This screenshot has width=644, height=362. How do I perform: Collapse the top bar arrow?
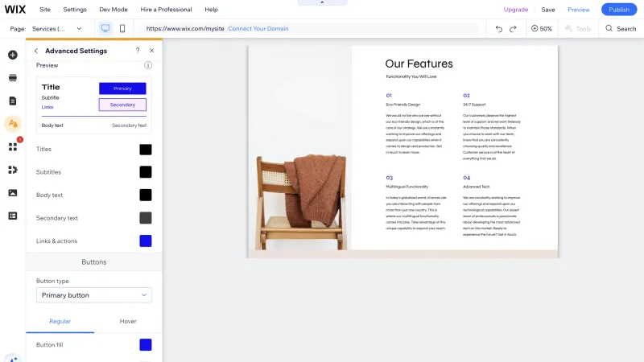coord(322,2)
